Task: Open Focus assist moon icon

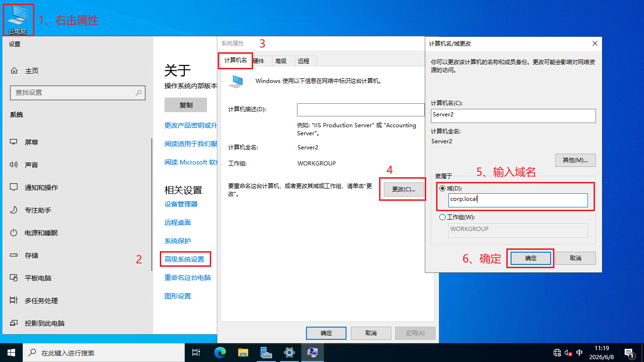Action: pos(14,210)
